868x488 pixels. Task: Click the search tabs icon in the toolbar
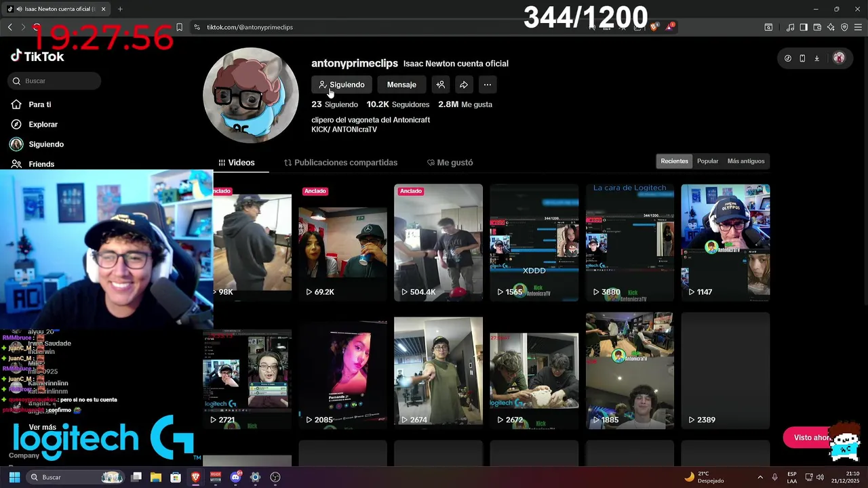click(x=768, y=27)
